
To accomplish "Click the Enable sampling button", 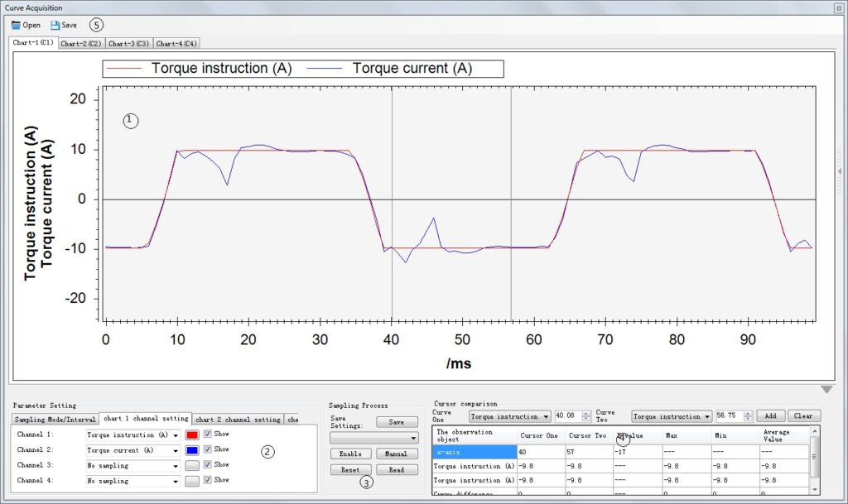I will pos(350,454).
